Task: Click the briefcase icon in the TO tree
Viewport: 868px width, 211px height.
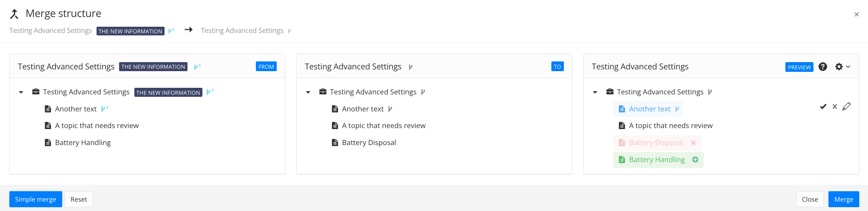Action: [323, 92]
